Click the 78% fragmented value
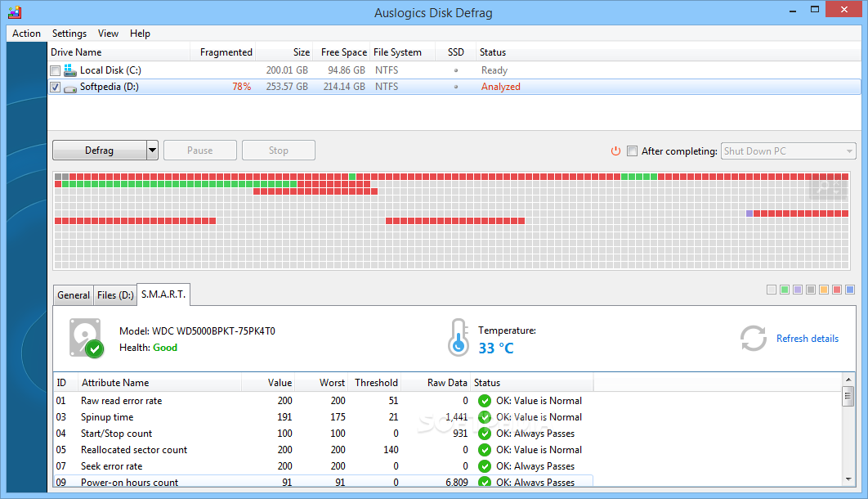This screenshot has height=499, width=868. (x=241, y=87)
